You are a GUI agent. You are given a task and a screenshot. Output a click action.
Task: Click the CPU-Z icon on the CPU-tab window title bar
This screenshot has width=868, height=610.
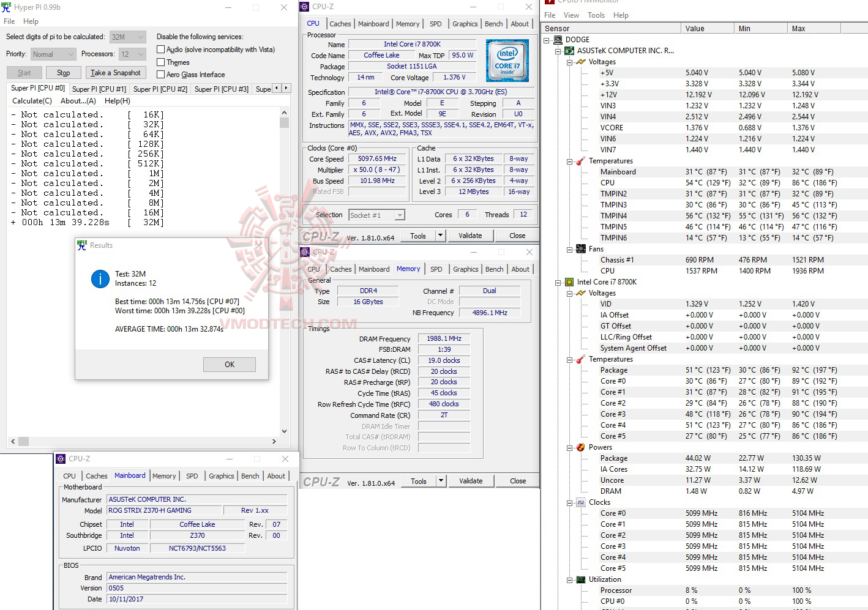304,7
